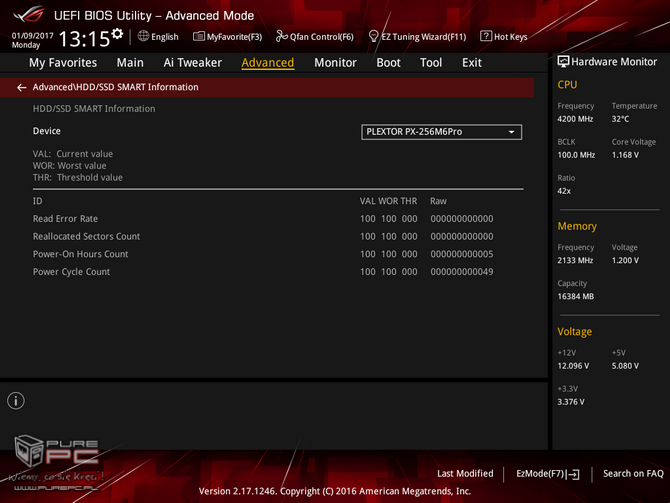Image resolution: width=670 pixels, height=503 pixels.
Task: Click the Qfan Control fan icon
Action: click(281, 36)
